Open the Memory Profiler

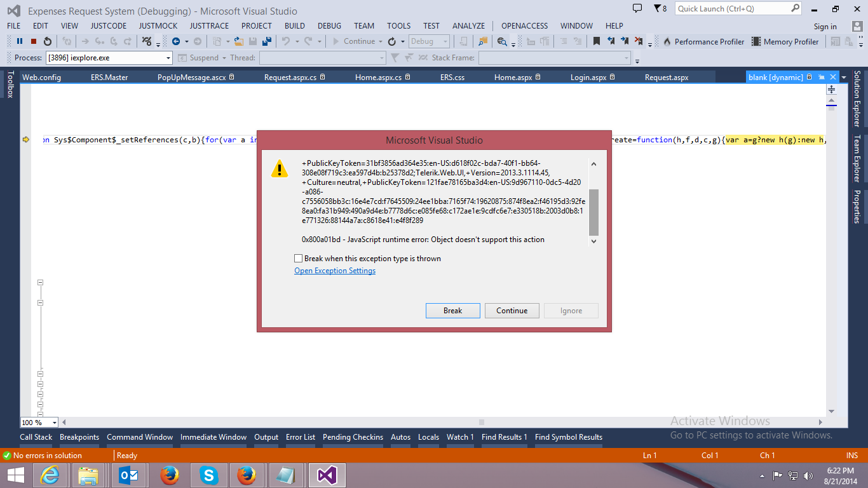[x=785, y=41]
